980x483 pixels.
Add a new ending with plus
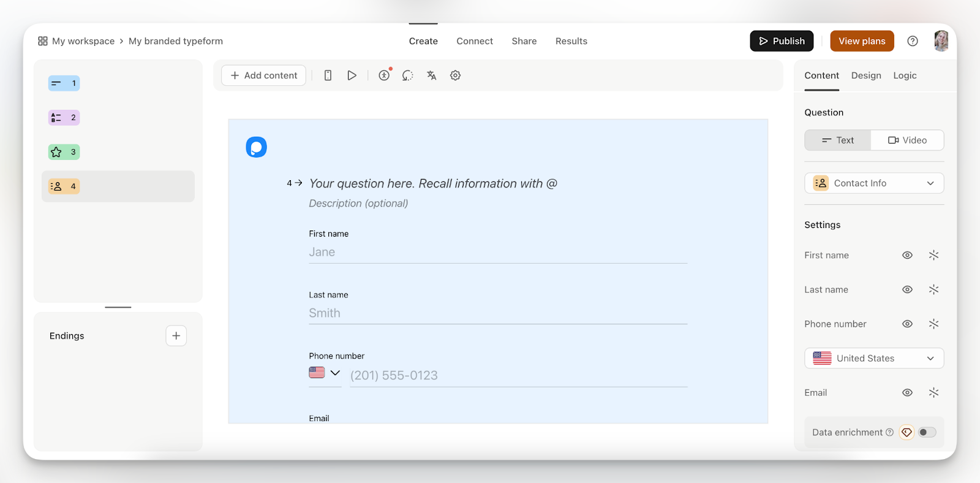pyautogui.click(x=176, y=336)
